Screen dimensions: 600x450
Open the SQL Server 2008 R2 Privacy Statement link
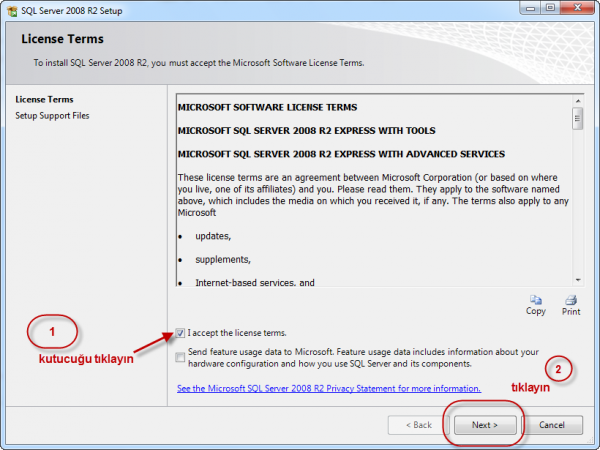[329, 388]
